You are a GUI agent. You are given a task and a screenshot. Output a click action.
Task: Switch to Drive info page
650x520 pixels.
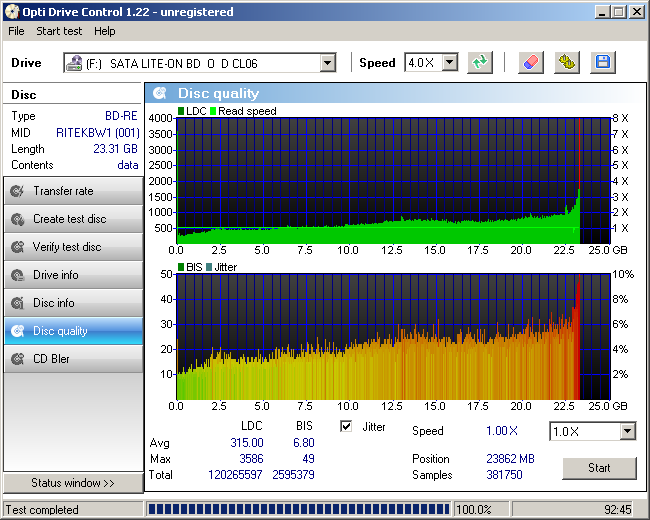[73, 275]
